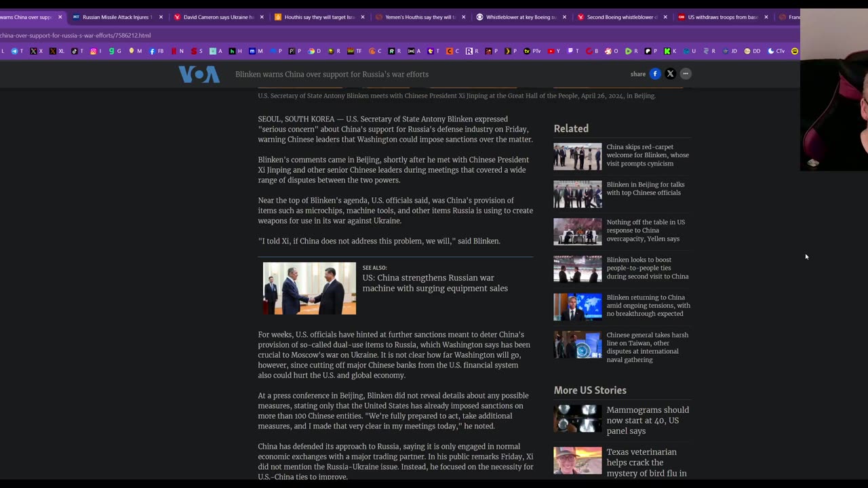Open the PTv bookmark

[x=532, y=51]
